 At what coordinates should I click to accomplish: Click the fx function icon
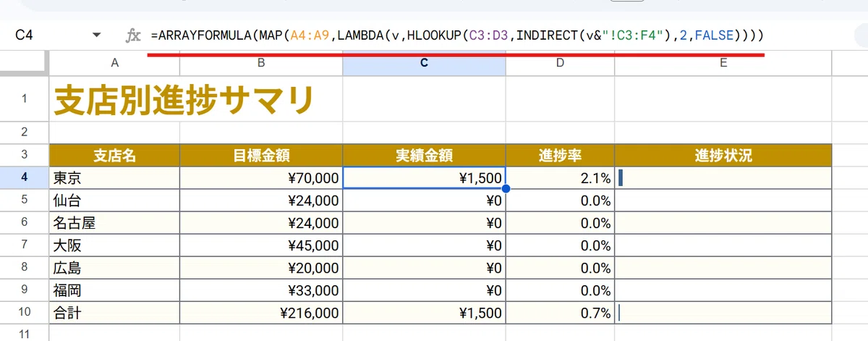click(133, 35)
